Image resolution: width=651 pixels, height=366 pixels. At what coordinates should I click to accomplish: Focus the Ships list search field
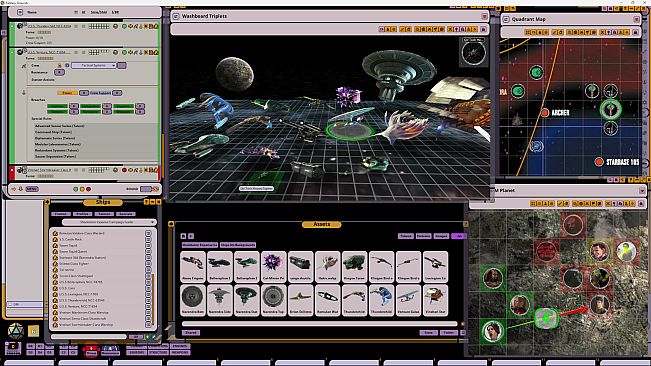89,337
